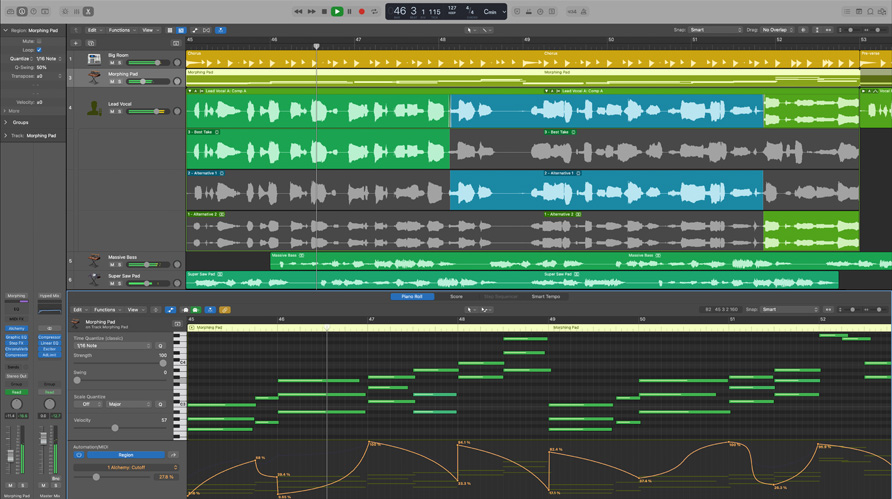The image size is (892, 499).
Task: Enable the Loop checkbox in Region inspector
Action: [x=39, y=49]
